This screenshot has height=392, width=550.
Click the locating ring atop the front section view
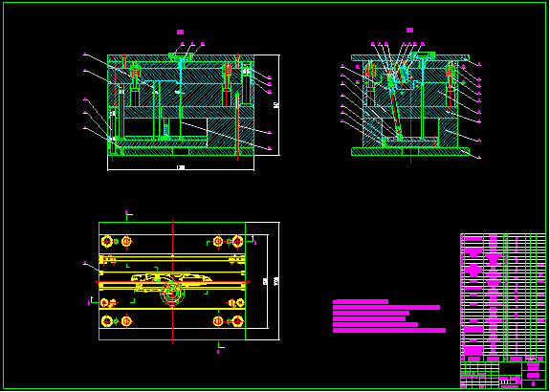click(x=181, y=55)
